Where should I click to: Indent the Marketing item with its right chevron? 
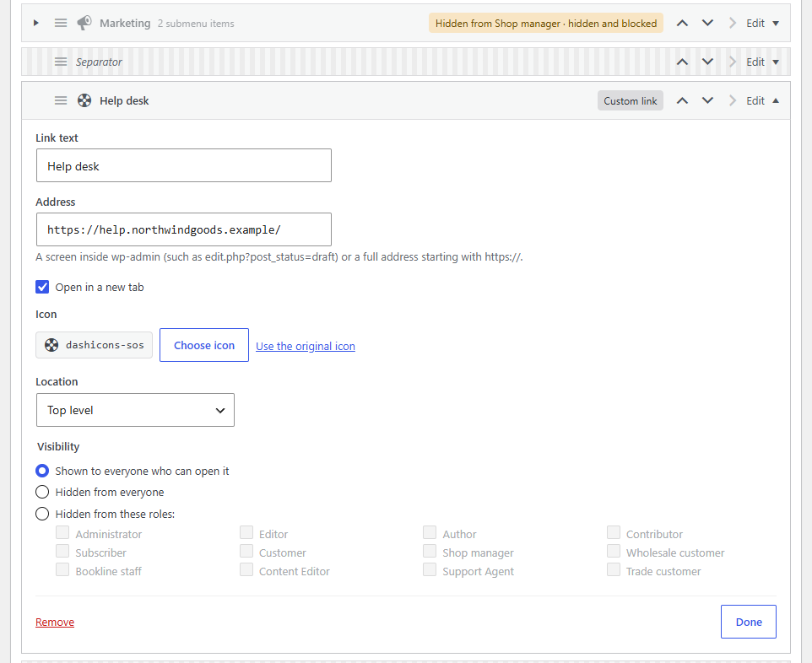tap(733, 23)
